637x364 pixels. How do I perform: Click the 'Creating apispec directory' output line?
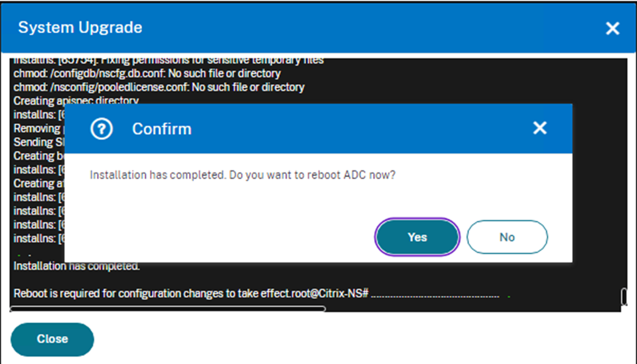[76, 101]
